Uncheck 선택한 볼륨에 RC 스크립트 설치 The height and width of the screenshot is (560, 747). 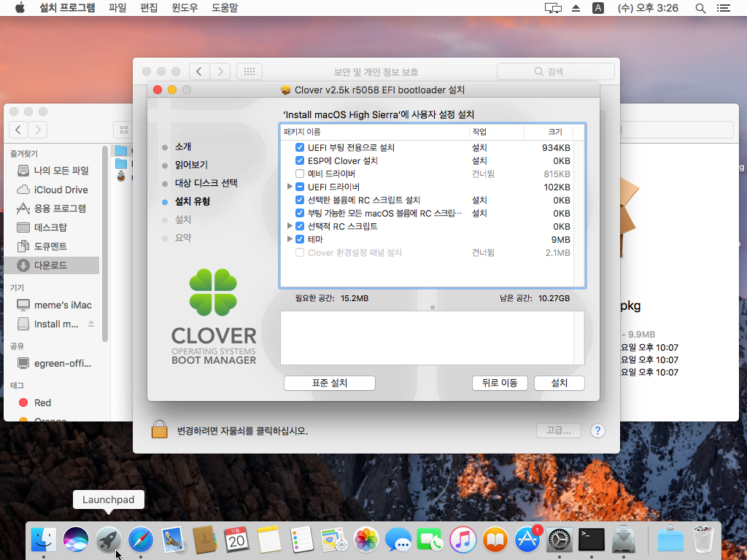(300, 200)
